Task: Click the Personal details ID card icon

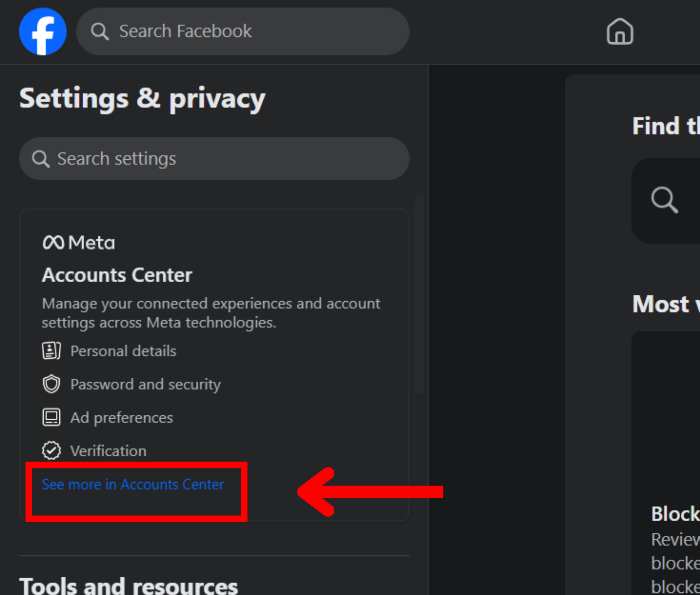Action: (51, 350)
